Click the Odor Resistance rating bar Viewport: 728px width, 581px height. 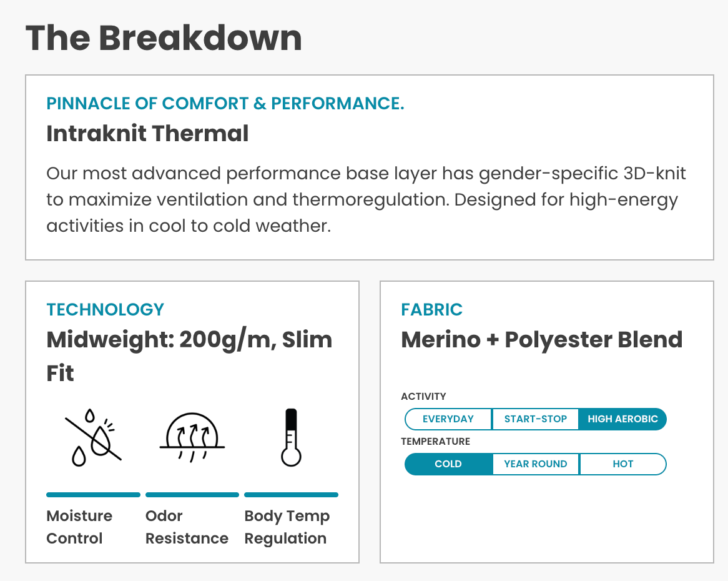[x=192, y=495]
